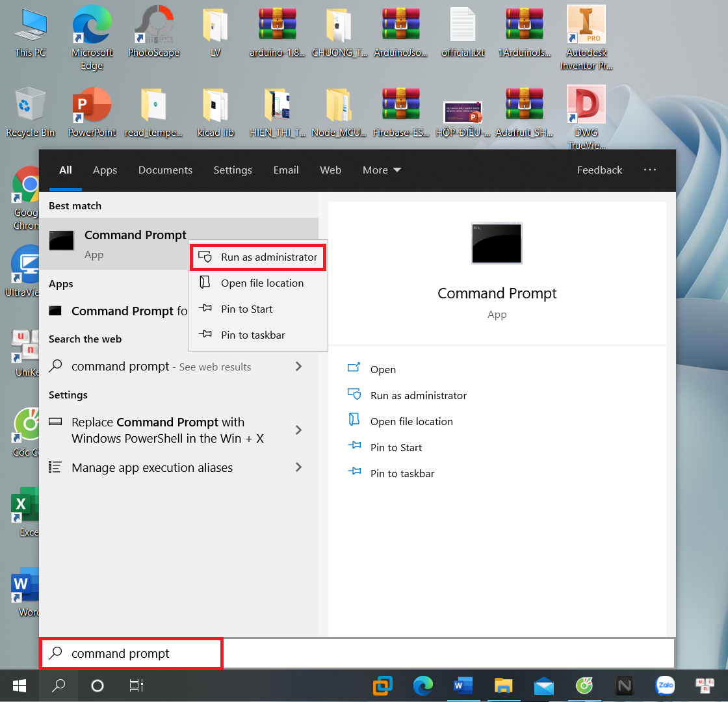Click Pin to Start in right pane
The height and width of the screenshot is (702, 728).
click(x=396, y=447)
